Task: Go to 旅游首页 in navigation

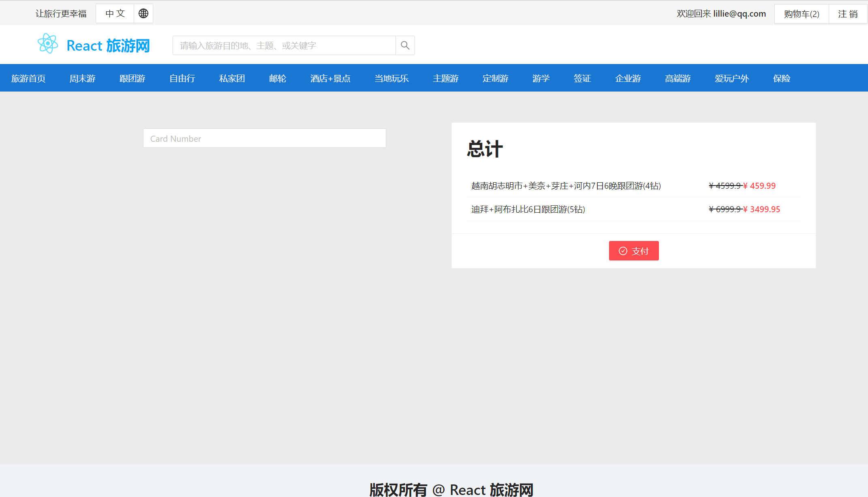Action: 28,78
